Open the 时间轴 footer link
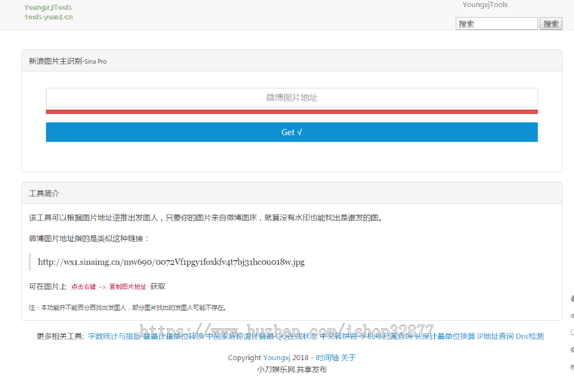The width and height of the screenshot is (574, 392). click(327, 358)
